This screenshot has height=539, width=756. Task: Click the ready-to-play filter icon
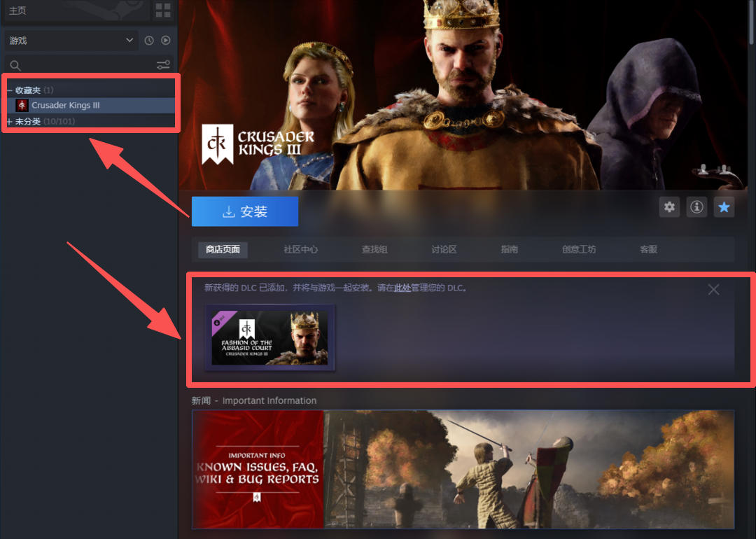click(166, 41)
